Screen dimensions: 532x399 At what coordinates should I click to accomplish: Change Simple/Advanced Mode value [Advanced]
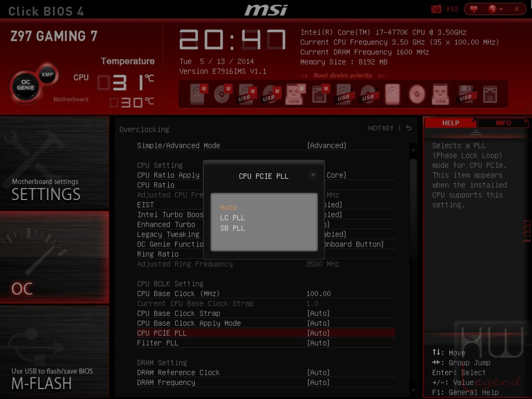[x=327, y=145]
